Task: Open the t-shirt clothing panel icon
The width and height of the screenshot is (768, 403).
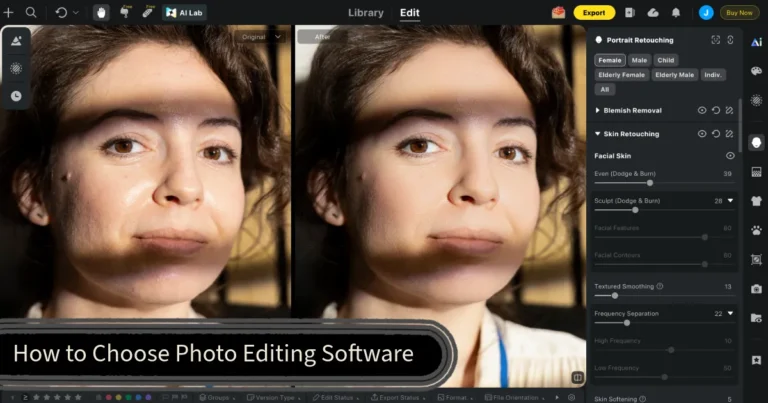Action: pyautogui.click(x=756, y=201)
